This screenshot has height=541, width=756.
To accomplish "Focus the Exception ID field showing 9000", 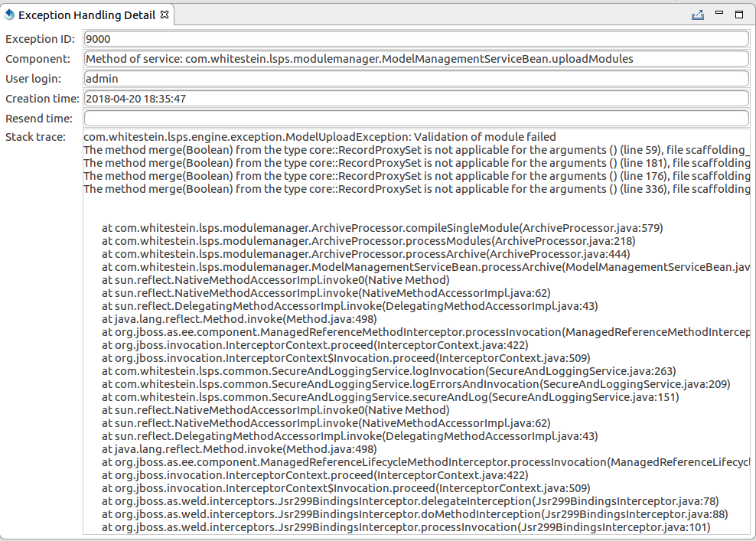I will coord(416,39).
